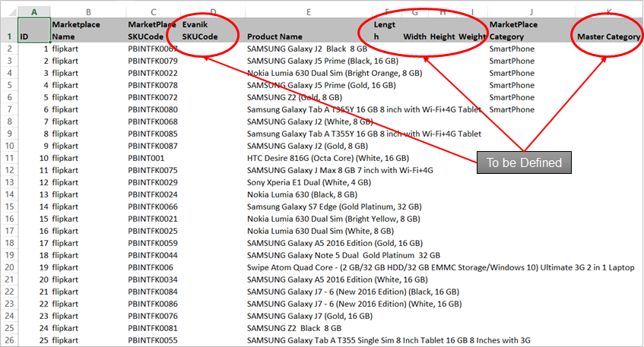Select product SAMSUNG Galaxy J2 Black 8 GB

tap(307, 49)
